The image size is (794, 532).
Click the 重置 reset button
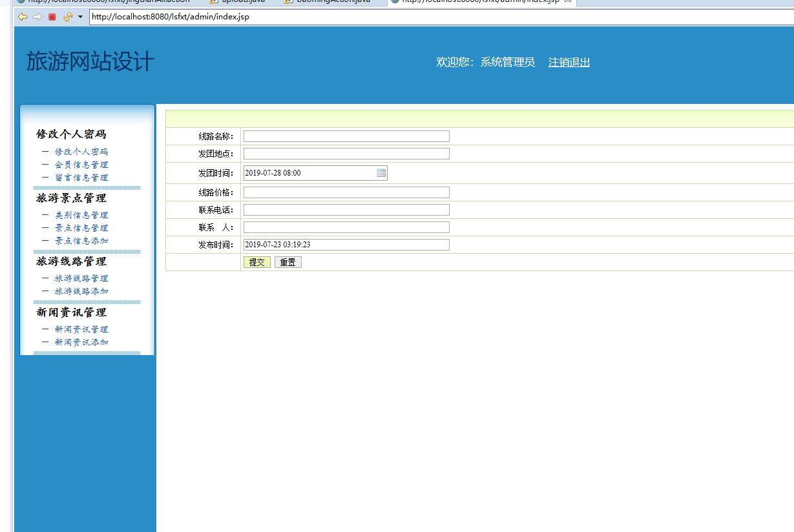[x=288, y=262]
